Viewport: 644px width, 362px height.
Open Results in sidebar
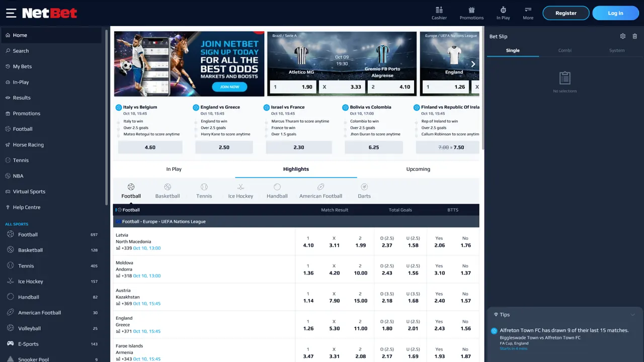point(52,98)
